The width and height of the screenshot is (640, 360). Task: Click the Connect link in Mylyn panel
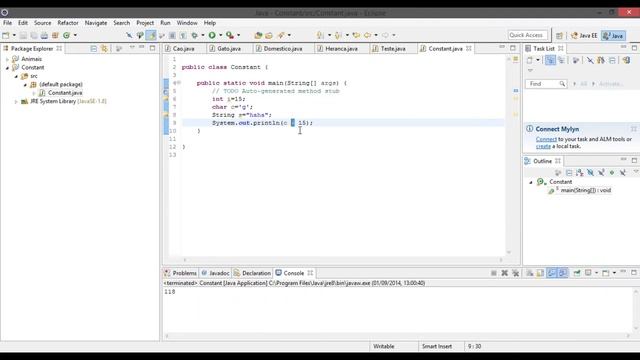(546, 139)
